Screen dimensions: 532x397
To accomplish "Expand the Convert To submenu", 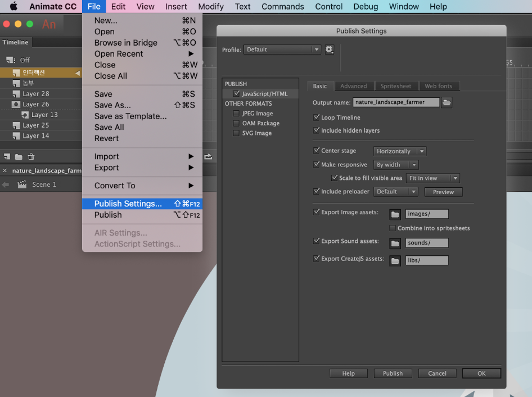I will (142, 186).
